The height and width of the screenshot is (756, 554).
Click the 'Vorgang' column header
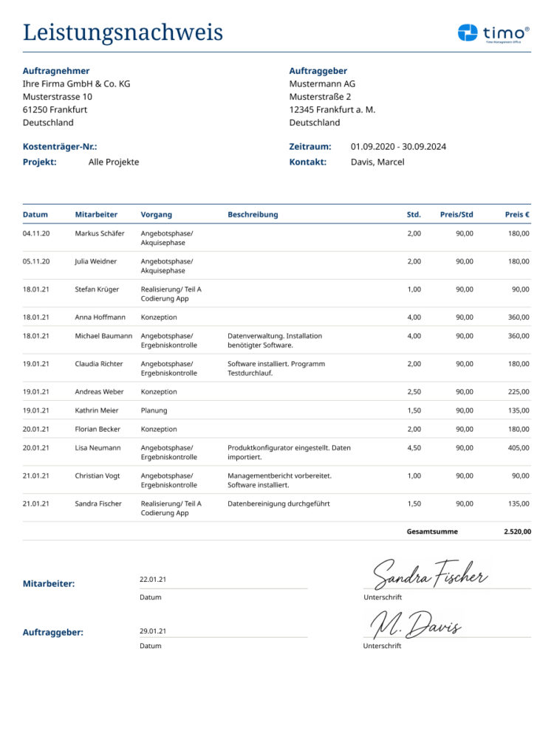pos(156,215)
